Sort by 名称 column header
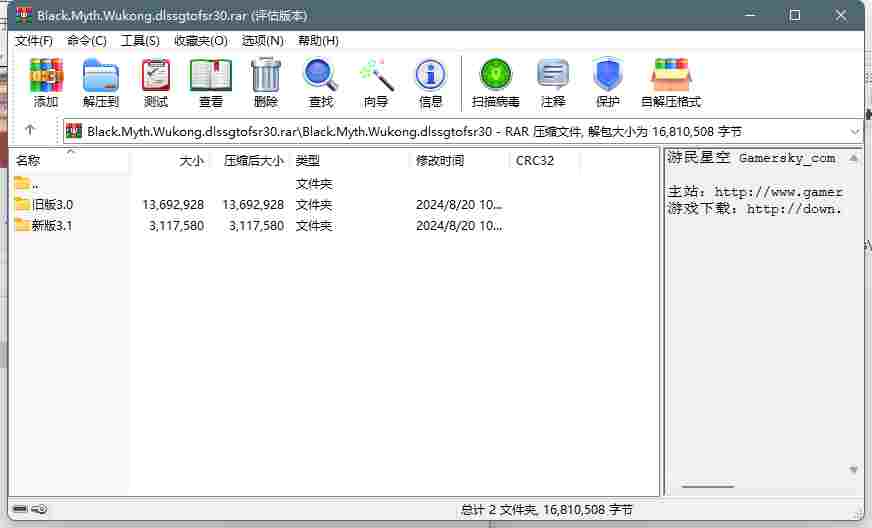 click(71, 161)
